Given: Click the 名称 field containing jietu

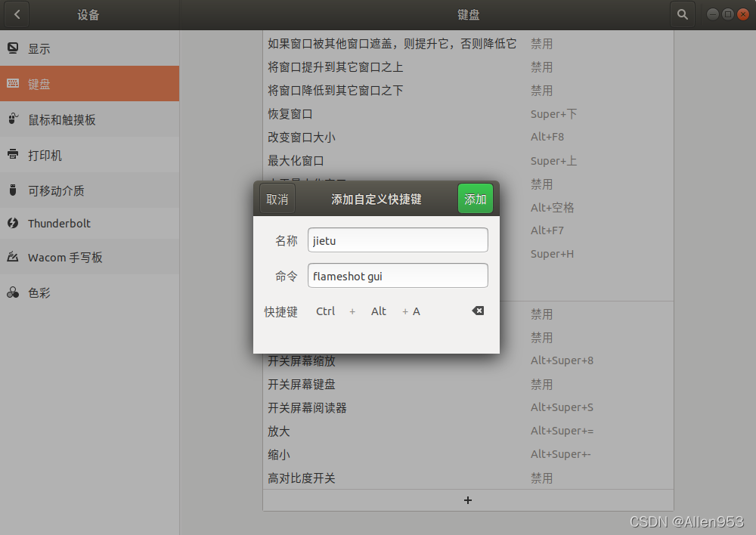Looking at the screenshot, I should (x=398, y=240).
